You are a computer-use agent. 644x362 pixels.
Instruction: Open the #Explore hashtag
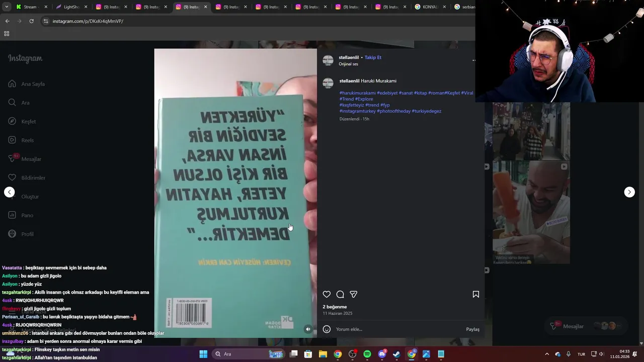coord(364,99)
